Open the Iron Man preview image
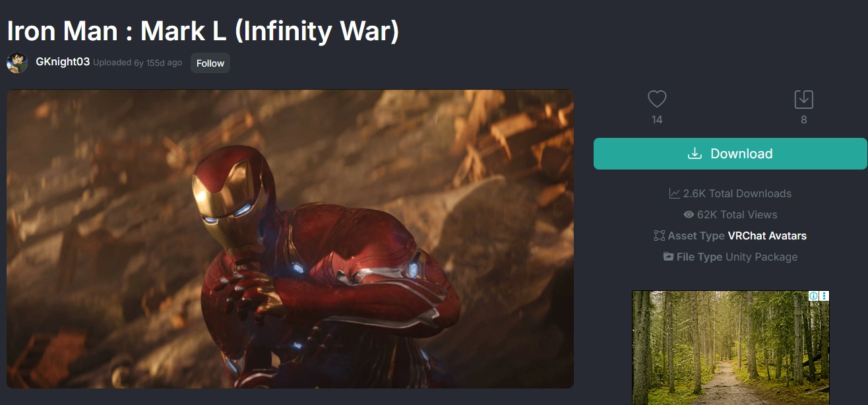Viewport: 868px width, 405px height. [x=290, y=239]
